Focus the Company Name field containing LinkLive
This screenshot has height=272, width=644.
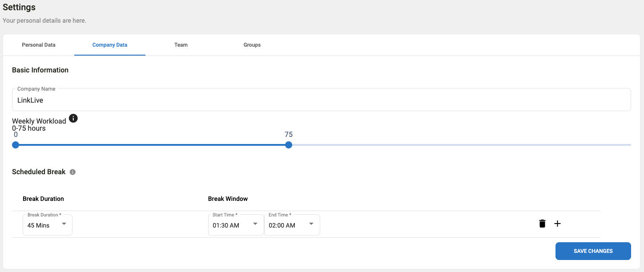[x=321, y=100]
